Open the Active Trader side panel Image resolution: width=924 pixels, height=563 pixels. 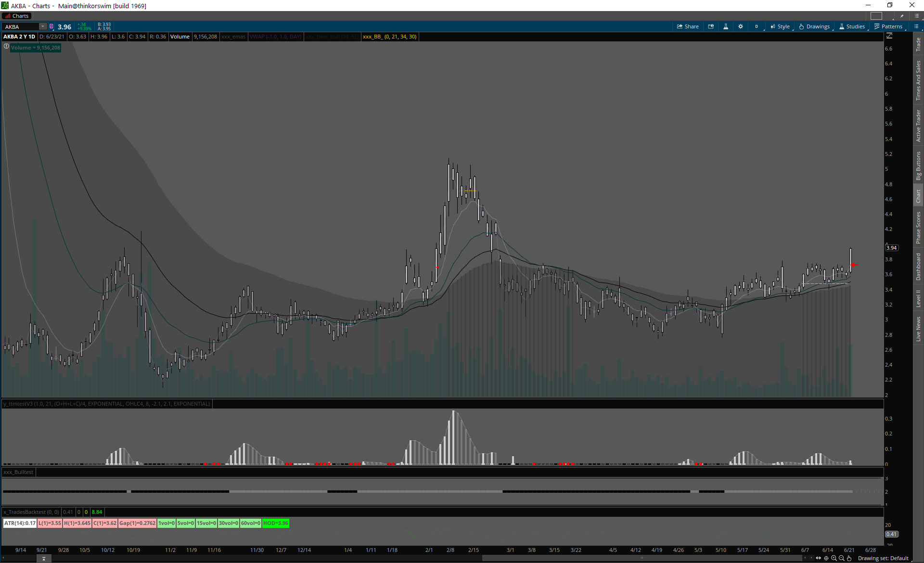918,125
